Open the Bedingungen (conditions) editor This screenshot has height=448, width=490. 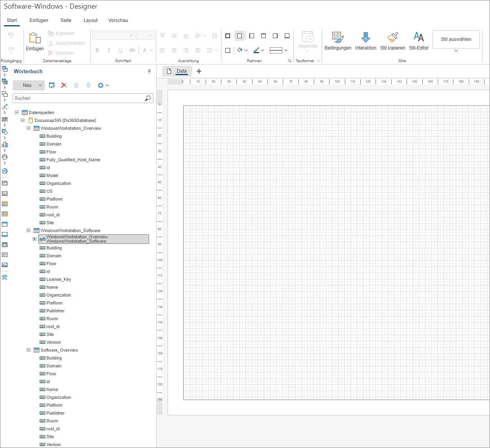[337, 41]
